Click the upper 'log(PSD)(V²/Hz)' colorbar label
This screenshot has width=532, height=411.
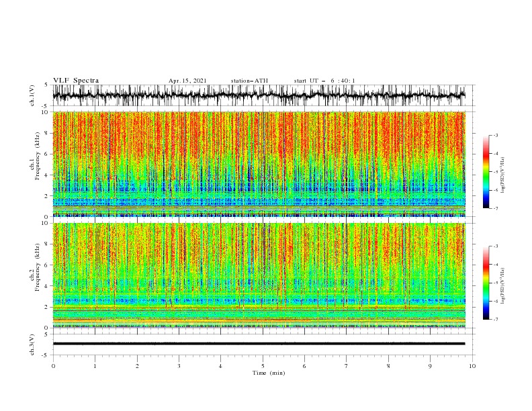click(x=502, y=175)
